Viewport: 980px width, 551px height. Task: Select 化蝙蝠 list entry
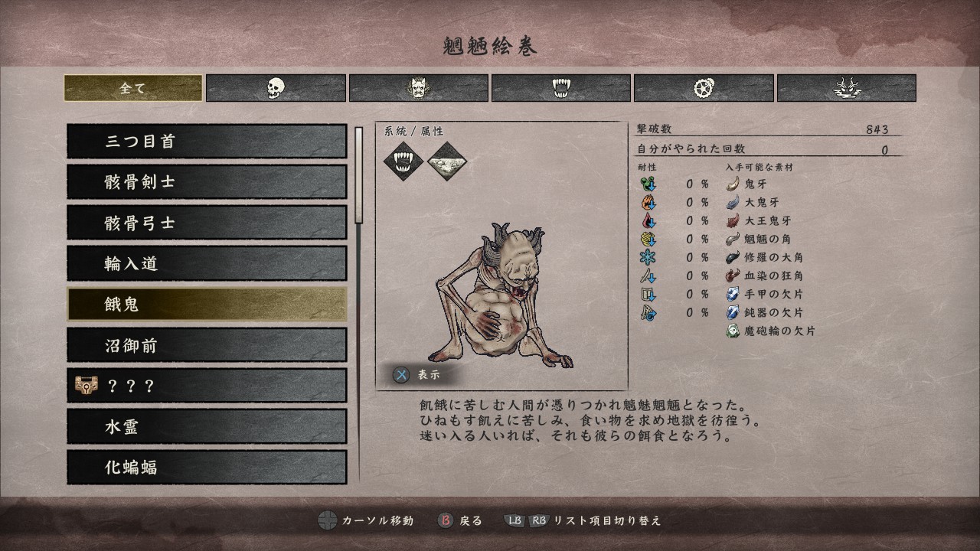[x=207, y=467]
